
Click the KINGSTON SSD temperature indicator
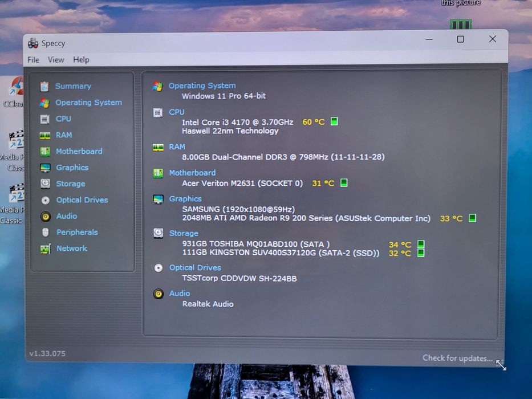(421, 253)
